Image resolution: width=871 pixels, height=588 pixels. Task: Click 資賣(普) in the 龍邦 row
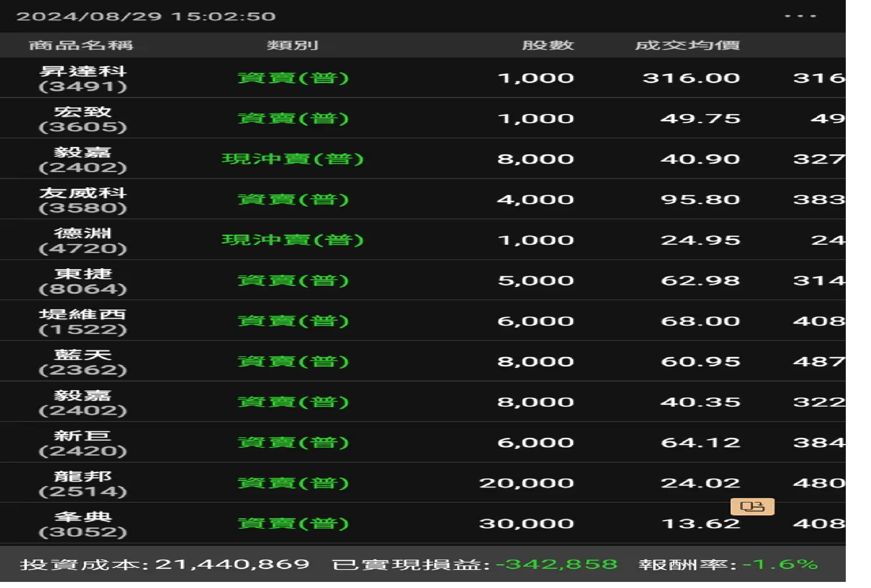293,483
